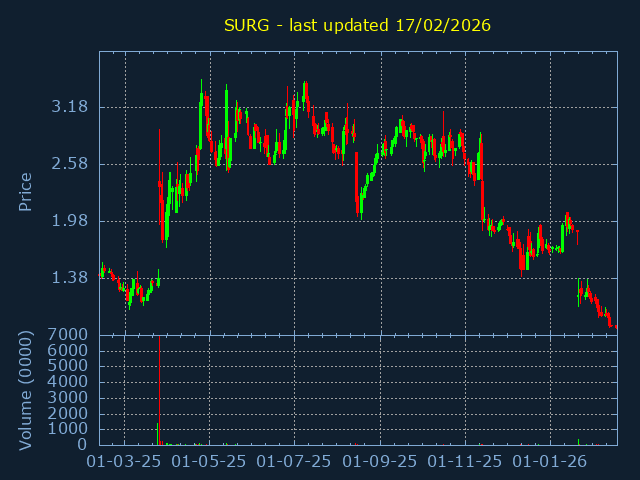Screen dimensions: 640x480
Task: Select the 1.38 price tick label
Action: tap(70, 278)
